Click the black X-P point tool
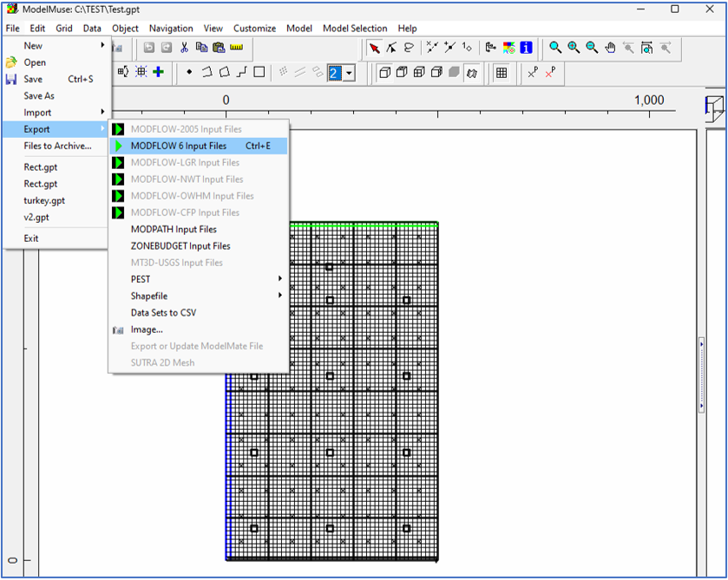Viewport: 728px width, 580px height. pos(533,72)
